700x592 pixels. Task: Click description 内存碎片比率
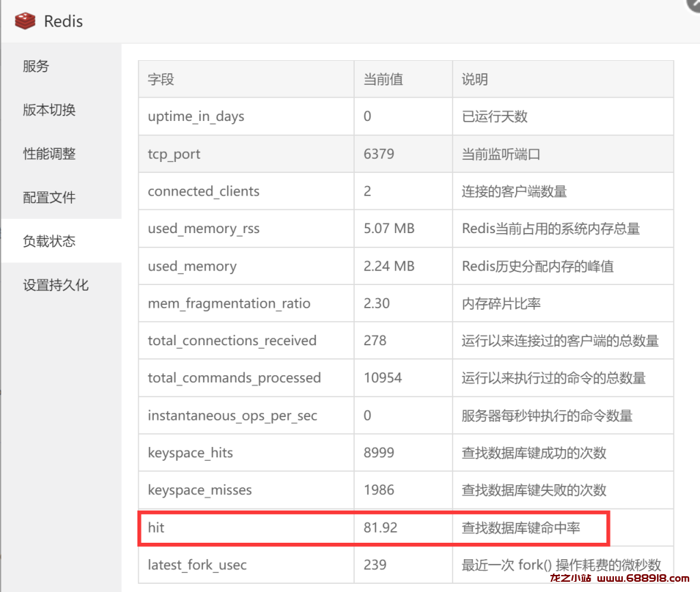point(501,304)
